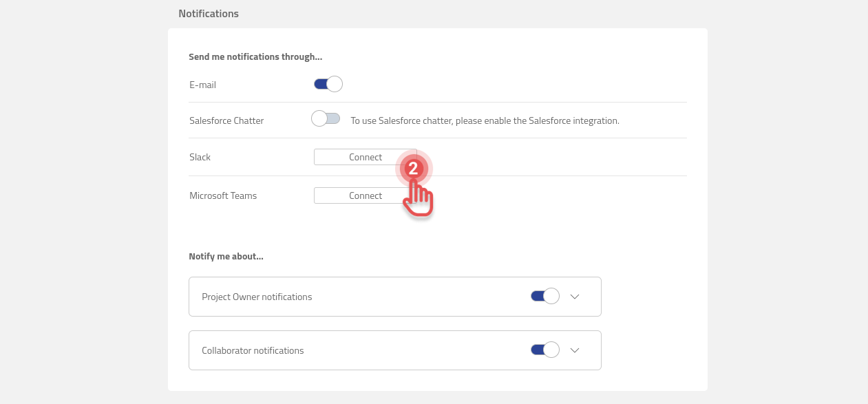Screen dimensions: 868x404
Task: Toggle the Project Owner notifications switch
Action: (x=544, y=297)
